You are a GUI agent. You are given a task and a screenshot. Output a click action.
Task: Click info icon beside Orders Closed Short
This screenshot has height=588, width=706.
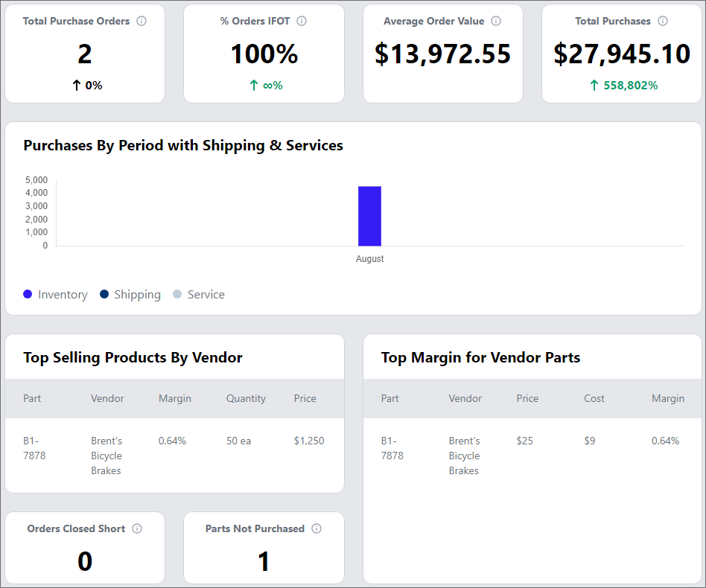click(137, 528)
